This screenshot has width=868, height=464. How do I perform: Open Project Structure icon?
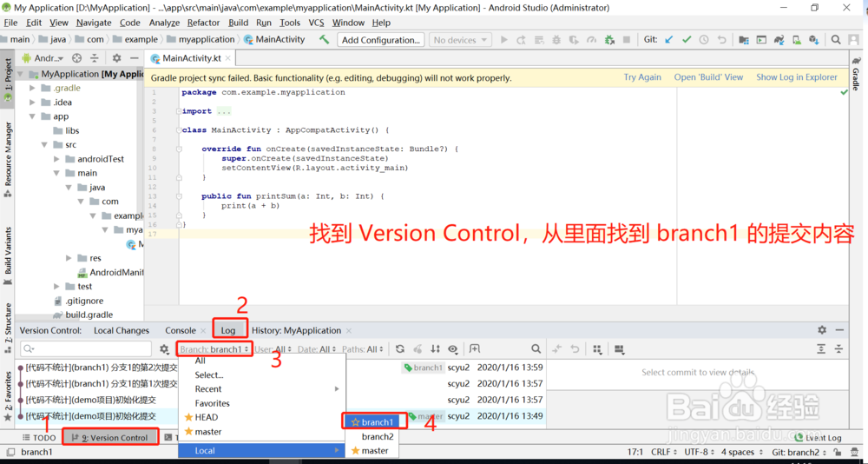[744, 40]
